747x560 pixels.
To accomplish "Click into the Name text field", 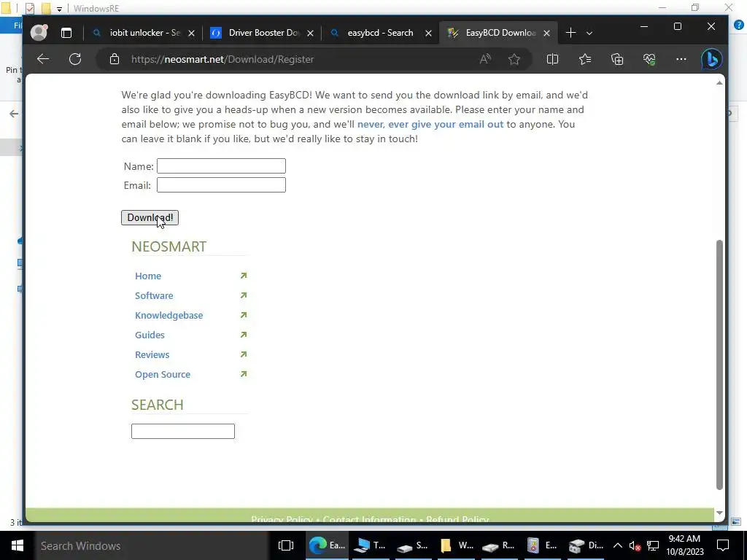I will tap(221, 166).
